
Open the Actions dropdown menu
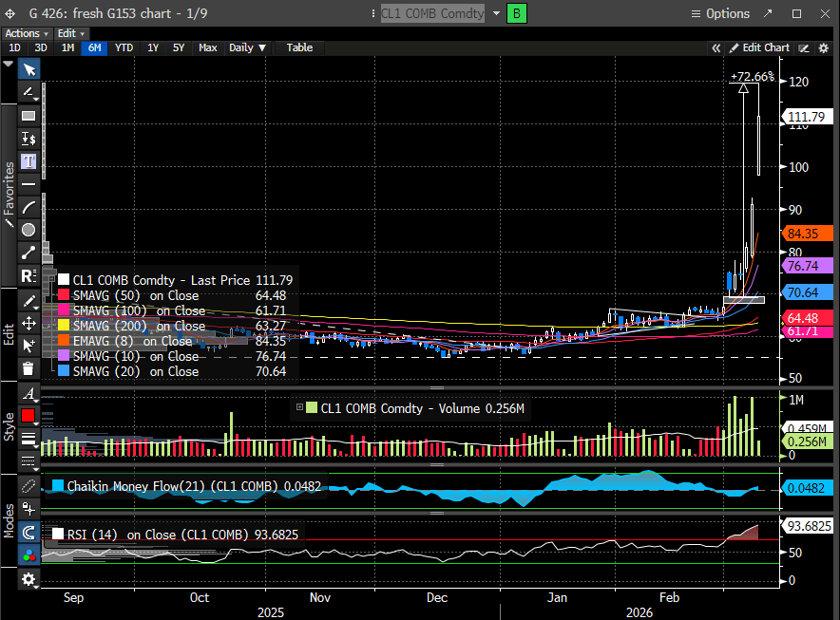27,33
